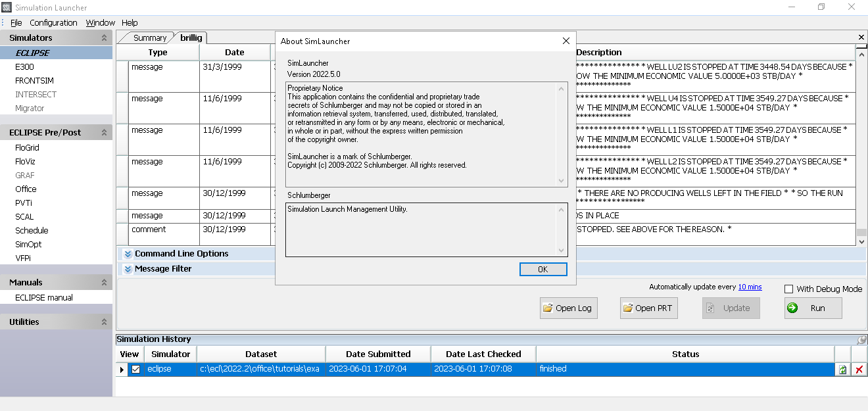
Task: Close the current tab with X
Action: click(x=861, y=37)
